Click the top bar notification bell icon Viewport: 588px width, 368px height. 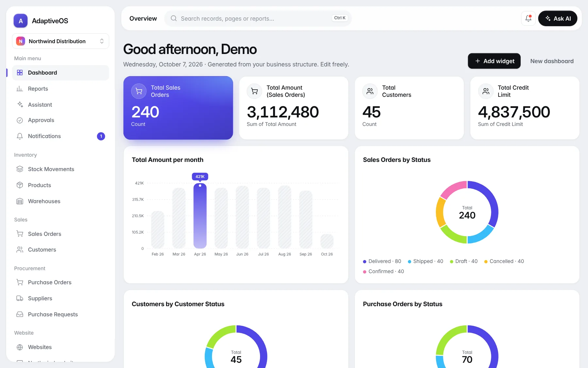pos(528,18)
